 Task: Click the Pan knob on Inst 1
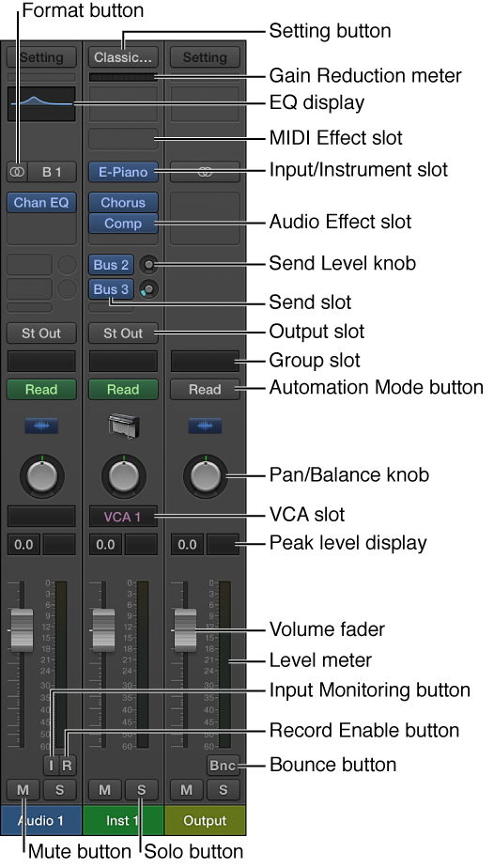click(x=123, y=476)
